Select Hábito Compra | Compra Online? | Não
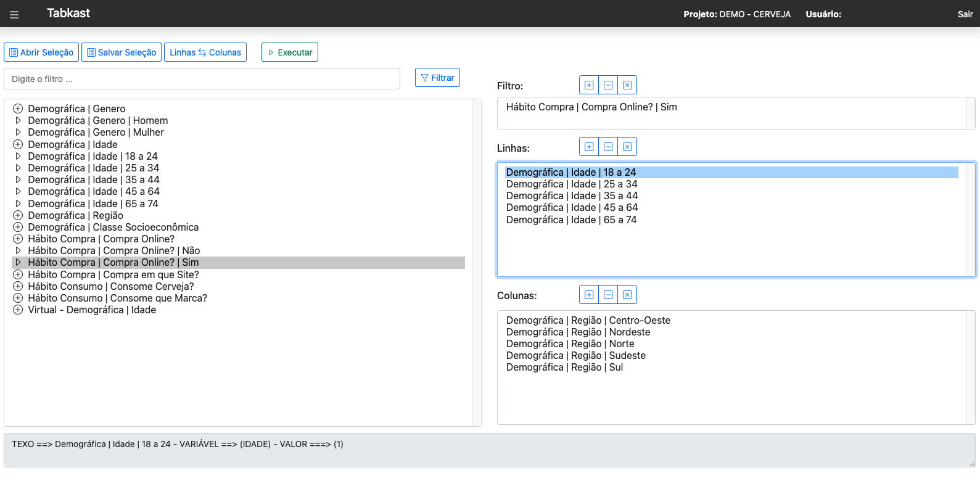The width and height of the screenshot is (980, 481). pyautogui.click(x=113, y=251)
